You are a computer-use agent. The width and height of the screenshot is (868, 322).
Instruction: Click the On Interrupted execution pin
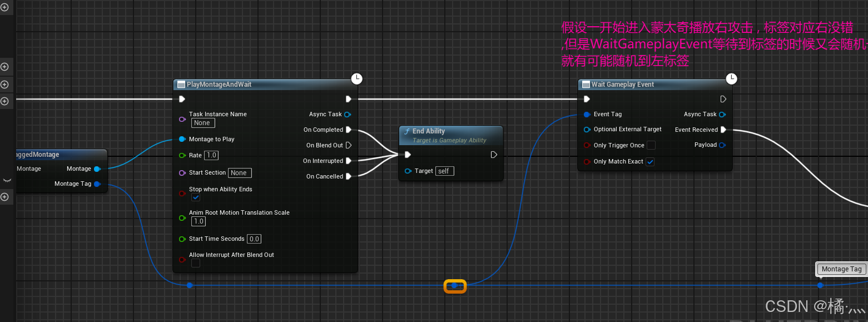(349, 161)
